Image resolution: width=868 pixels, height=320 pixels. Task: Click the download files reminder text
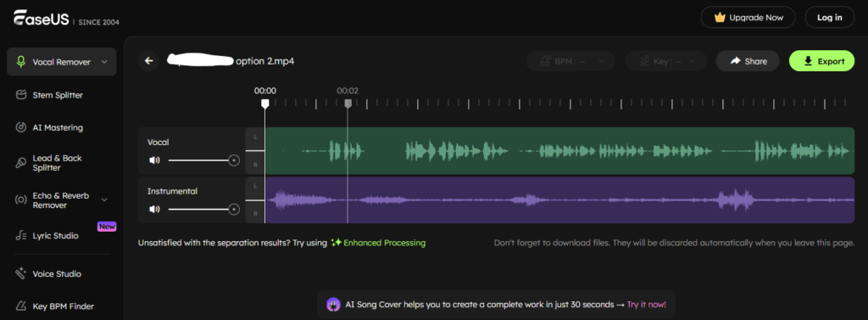click(x=674, y=243)
